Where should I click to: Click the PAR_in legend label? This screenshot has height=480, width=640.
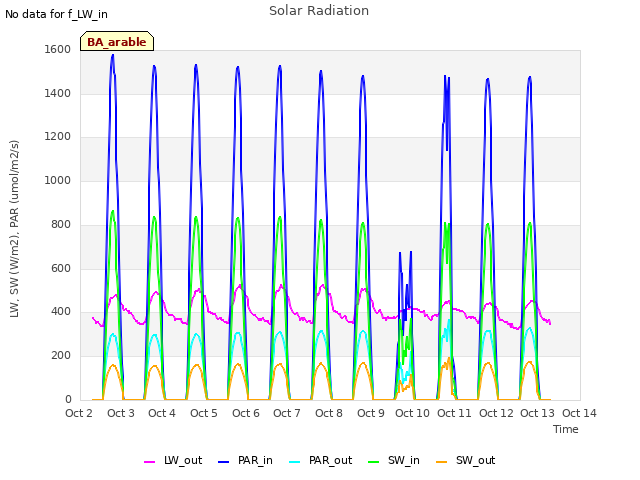pos(255,460)
